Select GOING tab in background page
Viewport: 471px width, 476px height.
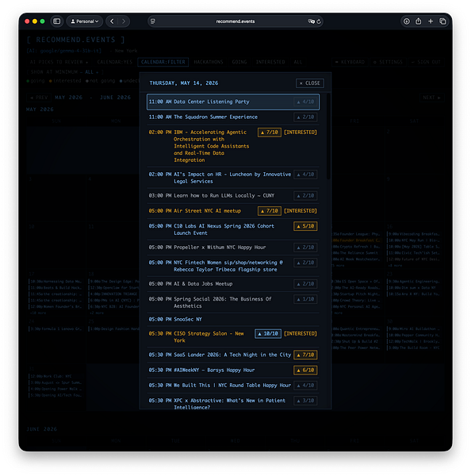tap(239, 62)
